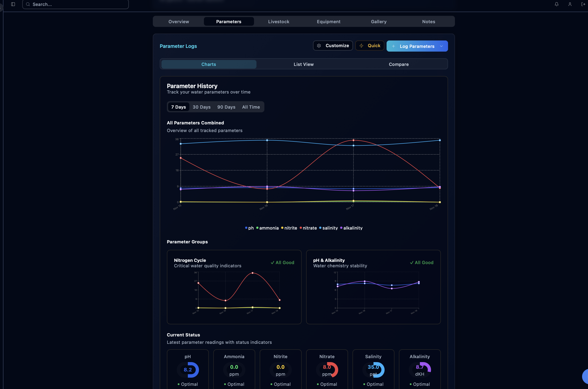Click the logout icon

[583, 4]
